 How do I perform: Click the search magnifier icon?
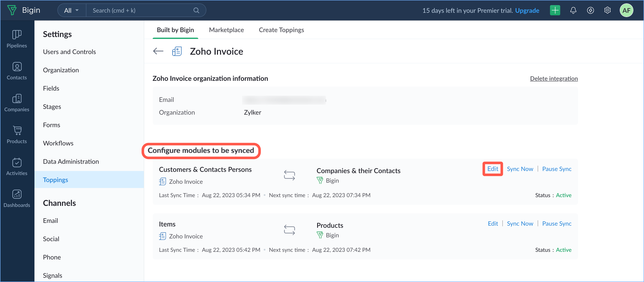[196, 10]
